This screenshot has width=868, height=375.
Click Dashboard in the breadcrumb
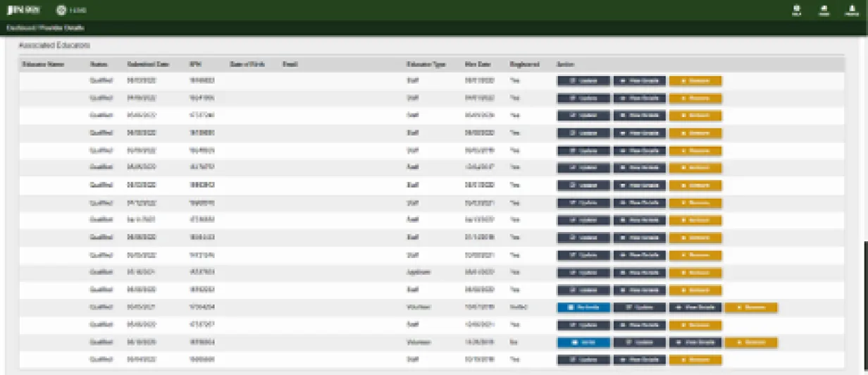click(20, 28)
